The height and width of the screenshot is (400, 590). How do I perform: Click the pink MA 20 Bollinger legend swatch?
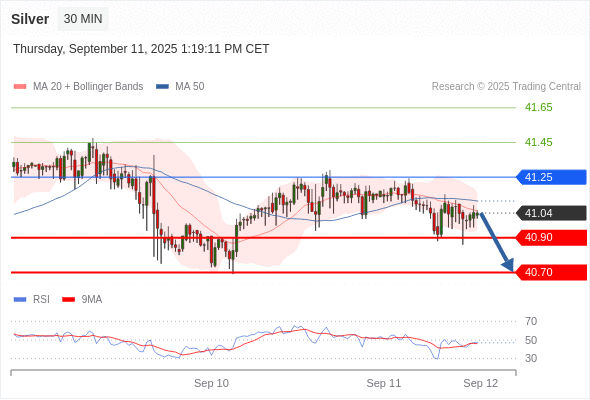click(20, 87)
